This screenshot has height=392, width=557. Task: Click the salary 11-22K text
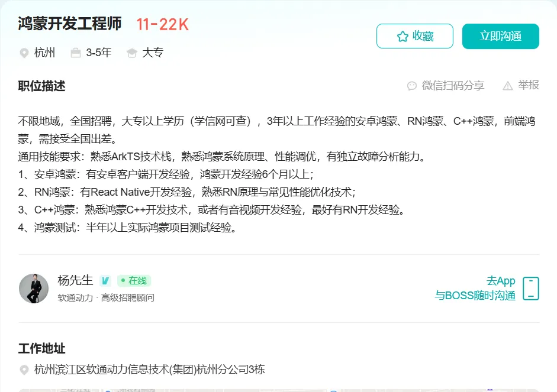(x=163, y=24)
